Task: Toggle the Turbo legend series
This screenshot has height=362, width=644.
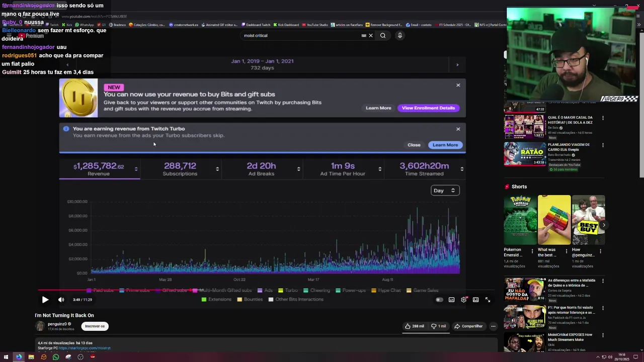Action: [288, 291]
